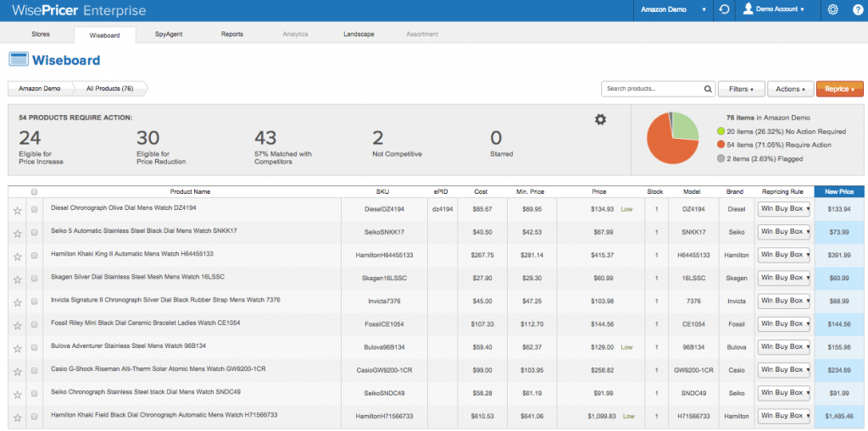Open the orange Reprice dropdown
Screen dimensions: 868x431
click(839, 89)
